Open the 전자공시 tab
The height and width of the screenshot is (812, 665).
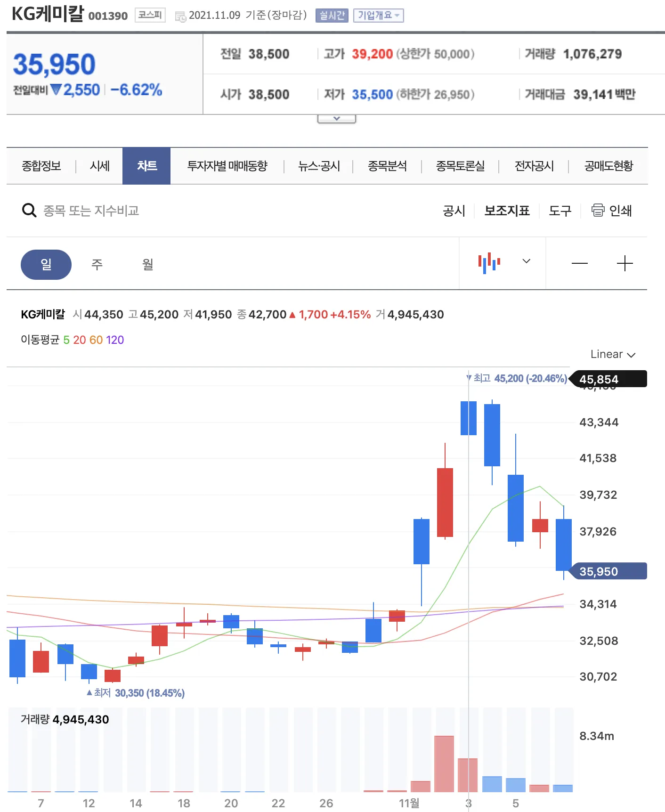[534, 166]
